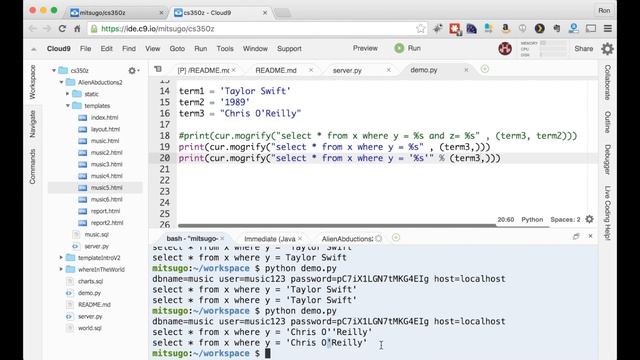Switch to the mitsugo/cs350z browser tab

116,13
